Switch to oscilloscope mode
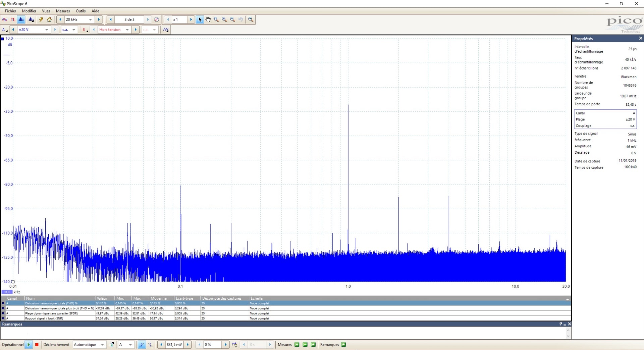 coord(5,19)
